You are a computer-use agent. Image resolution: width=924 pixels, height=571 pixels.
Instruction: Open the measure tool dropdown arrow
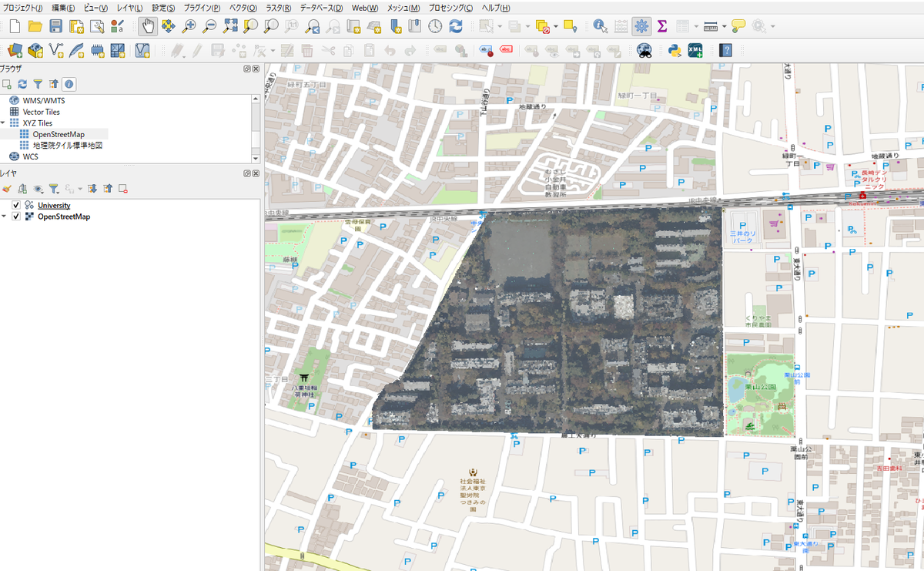coord(724,26)
